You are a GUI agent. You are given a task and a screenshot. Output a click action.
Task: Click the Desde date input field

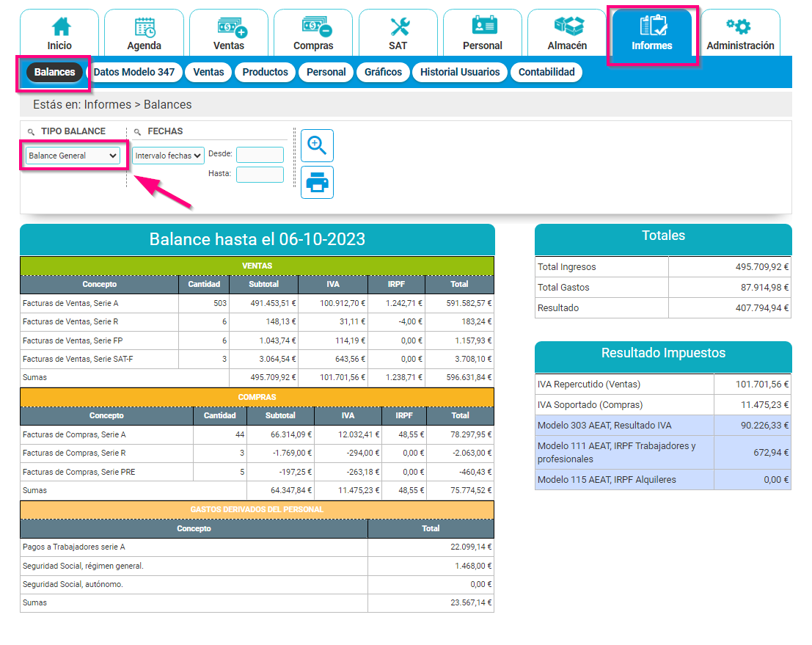[260, 156]
